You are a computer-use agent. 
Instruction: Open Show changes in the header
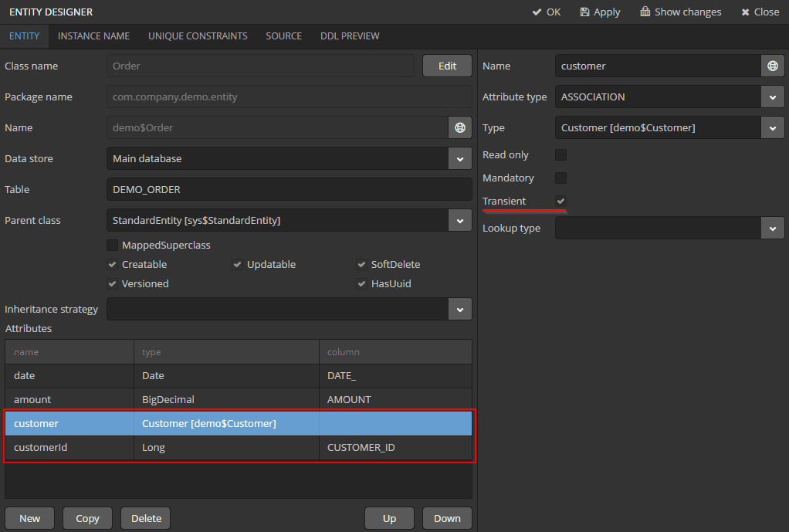[680, 12]
